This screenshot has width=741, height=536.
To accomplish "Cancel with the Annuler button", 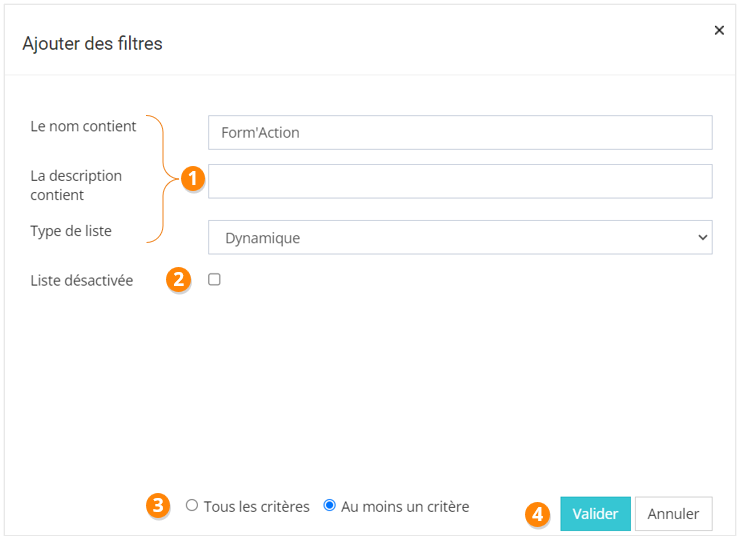I will click(673, 513).
